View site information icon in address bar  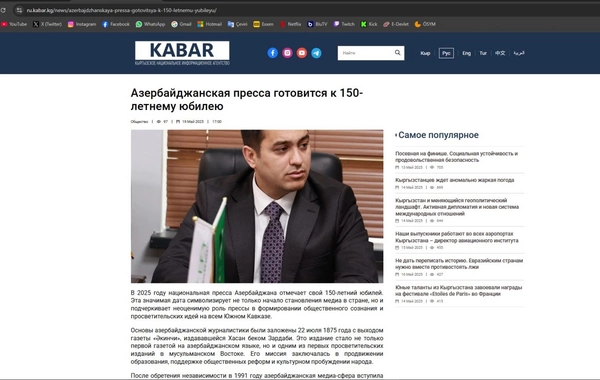19,10
